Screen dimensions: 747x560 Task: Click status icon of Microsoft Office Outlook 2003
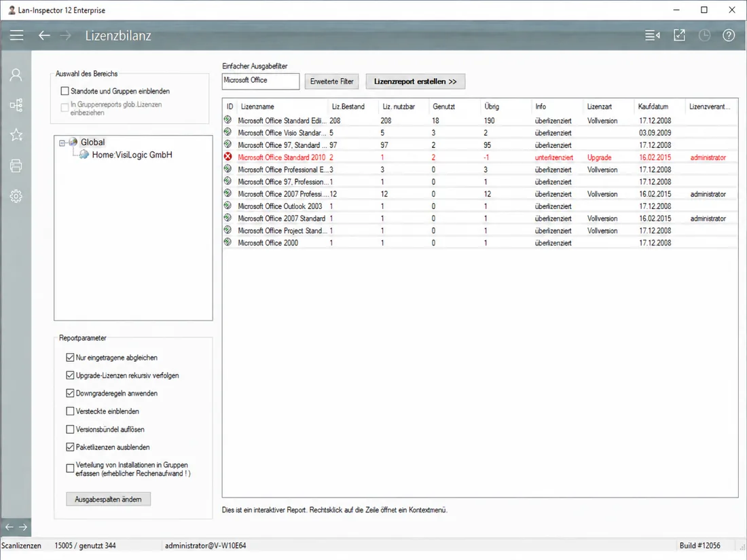click(227, 205)
